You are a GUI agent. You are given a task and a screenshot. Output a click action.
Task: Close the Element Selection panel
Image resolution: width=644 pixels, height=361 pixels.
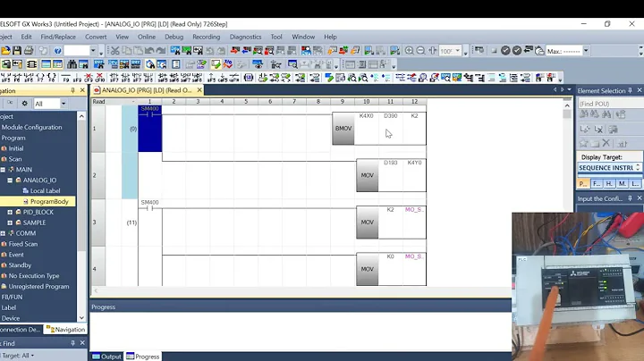click(x=640, y=90)
